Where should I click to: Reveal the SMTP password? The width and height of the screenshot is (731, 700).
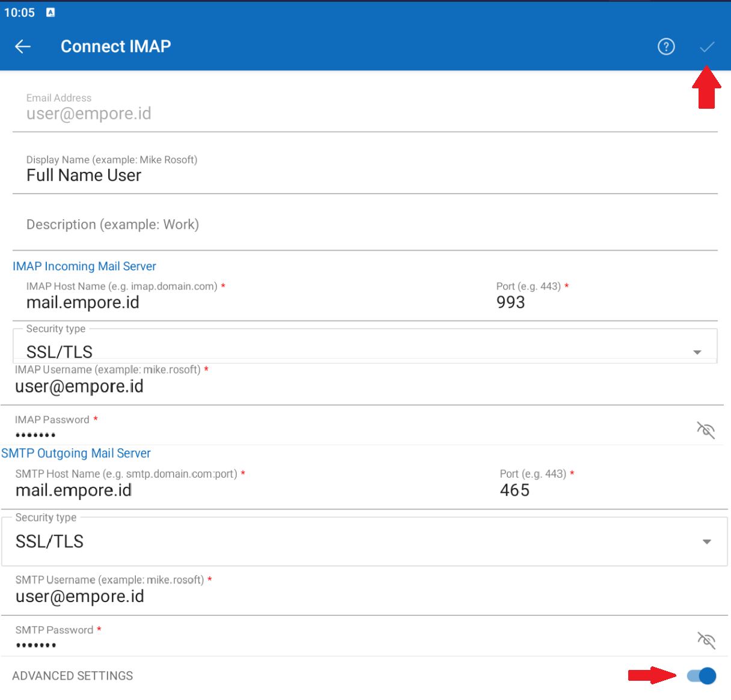(x=706, y=640)
